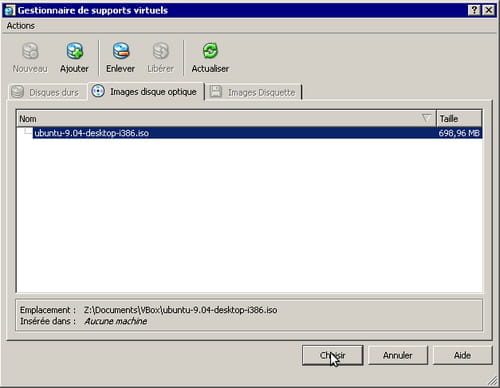Click the Enlever toolbar icon
This screenshot has height=388, width=500.
121,51
